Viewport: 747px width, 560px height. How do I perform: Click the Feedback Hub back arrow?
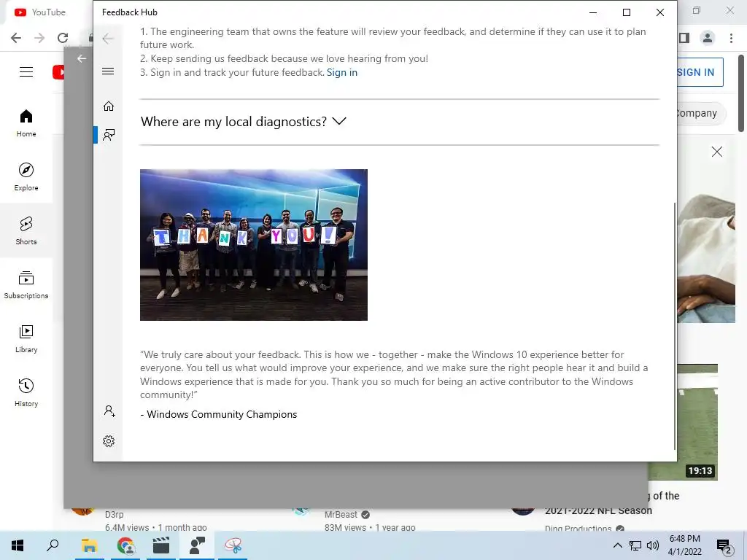click(x=108, y=39)
